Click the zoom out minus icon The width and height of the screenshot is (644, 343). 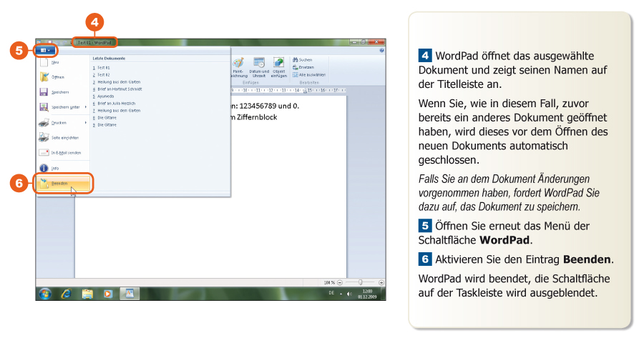(339, 282)
